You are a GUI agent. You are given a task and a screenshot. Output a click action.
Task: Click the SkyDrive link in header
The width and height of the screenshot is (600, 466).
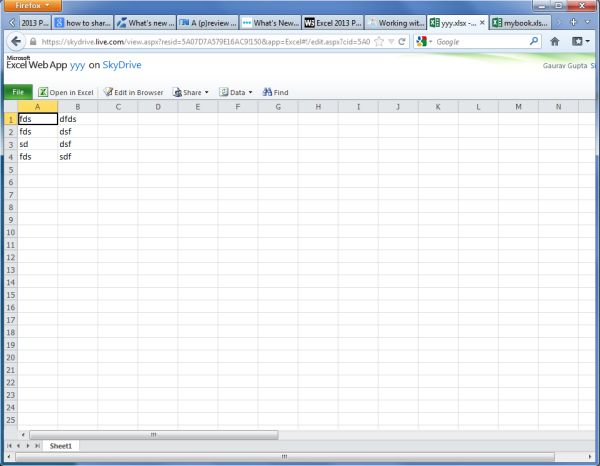pyautogui.click(x=122, y=65)
